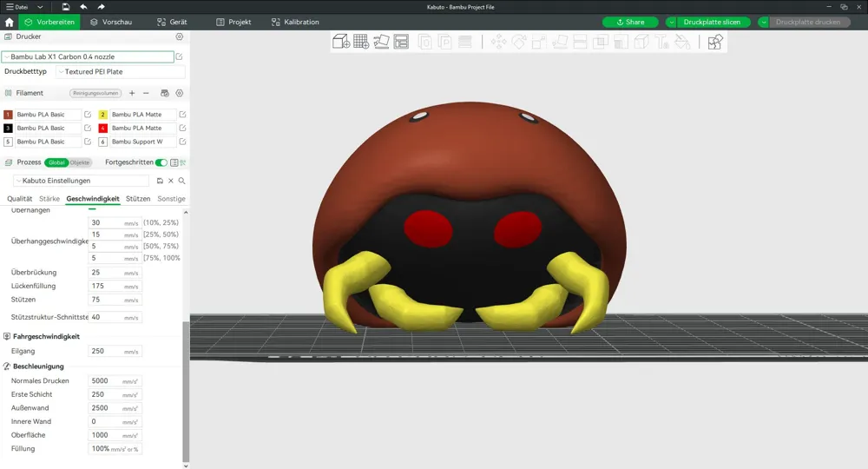The height and width of the screenshot is (469, 868).
Task: Click the Mesh boolean tool icon
Action: click(x=600, y=42)
